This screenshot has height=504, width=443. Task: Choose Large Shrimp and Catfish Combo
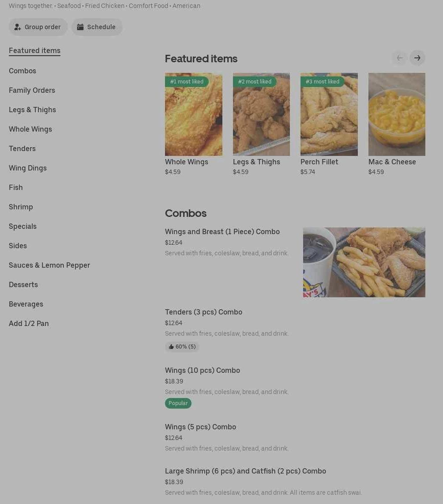click(x=245, y=471)
